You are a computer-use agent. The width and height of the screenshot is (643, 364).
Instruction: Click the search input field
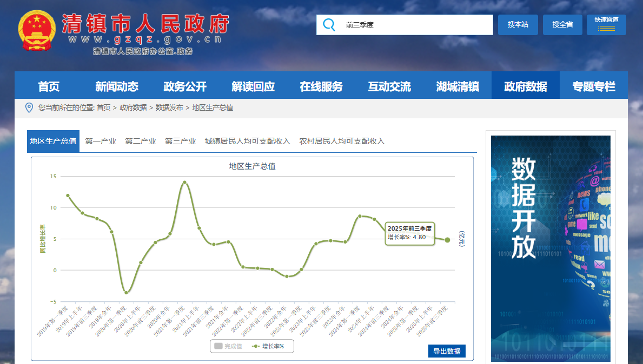(x=415, y=25)
